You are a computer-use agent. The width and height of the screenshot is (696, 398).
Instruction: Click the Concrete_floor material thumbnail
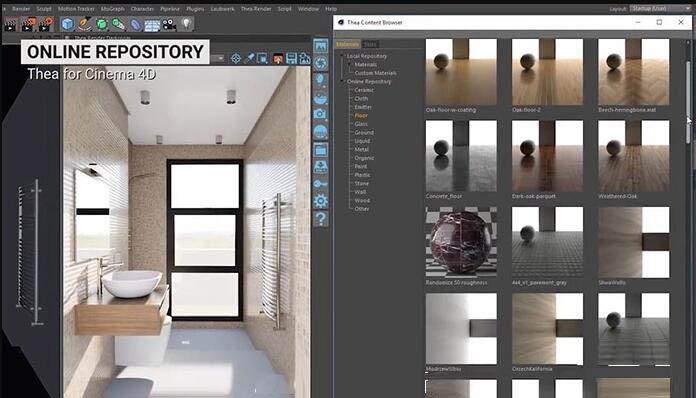(x=461, y=156)
